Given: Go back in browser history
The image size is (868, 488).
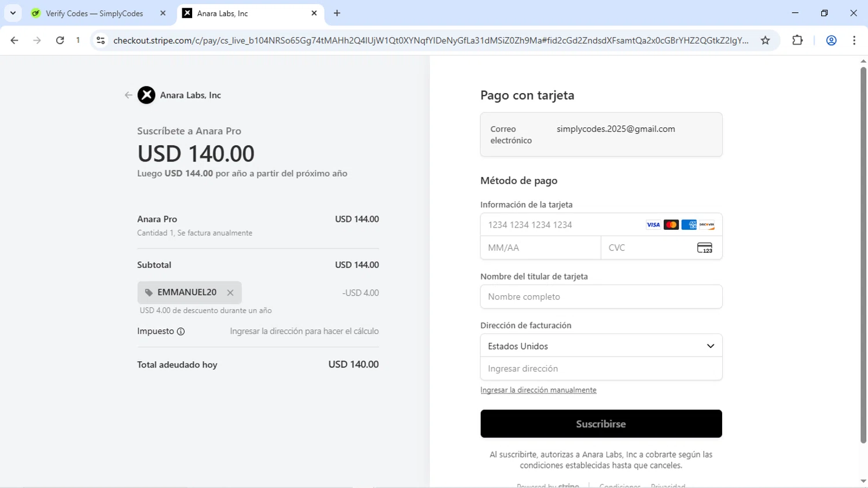Looking at the screenshot, I should [x=14, y=41].
